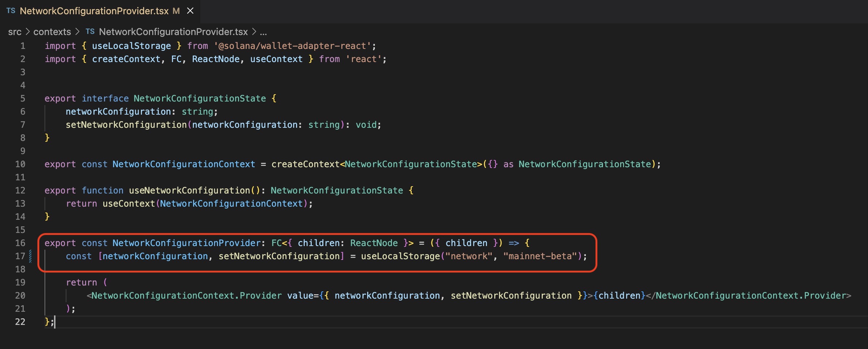Image resolution: width=868 pixels, height=349 pixels.
Task: Close the NetworkConfigurationProvider.tsx tab
Action: pyautogui.click(x=190, y=11)
